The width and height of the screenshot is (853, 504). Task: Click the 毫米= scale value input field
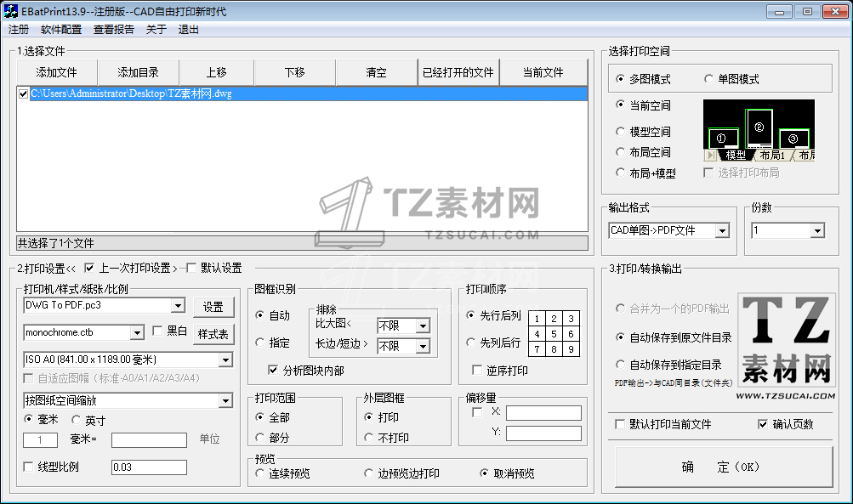[x=149, y=440]
